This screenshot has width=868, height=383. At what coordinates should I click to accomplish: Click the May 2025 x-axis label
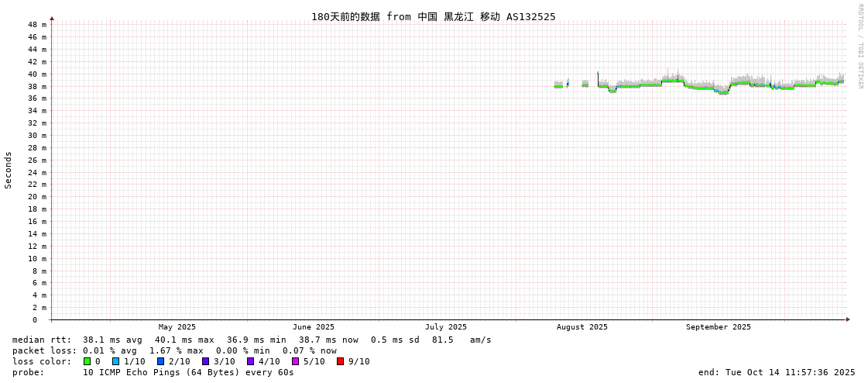tap(177, 327)
